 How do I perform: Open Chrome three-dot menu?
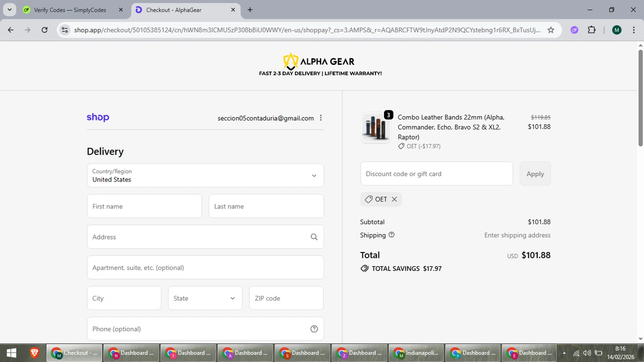tap(634, 30)
